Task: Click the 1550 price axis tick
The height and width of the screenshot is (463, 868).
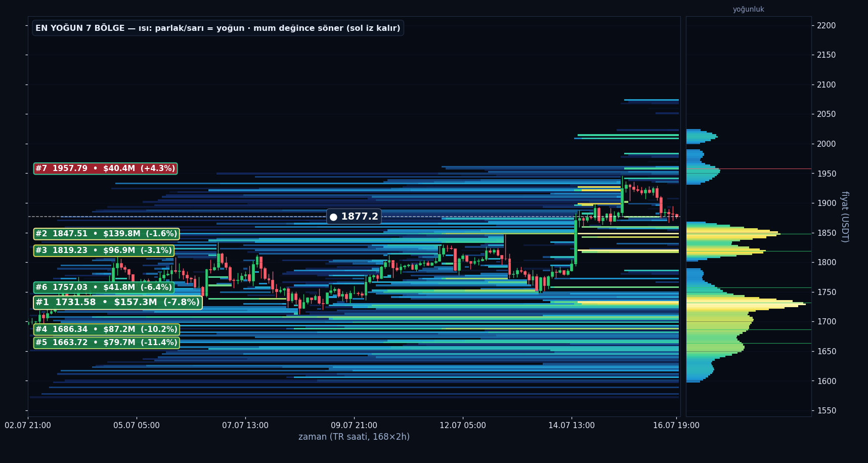Action: click(x=826, y=410)
